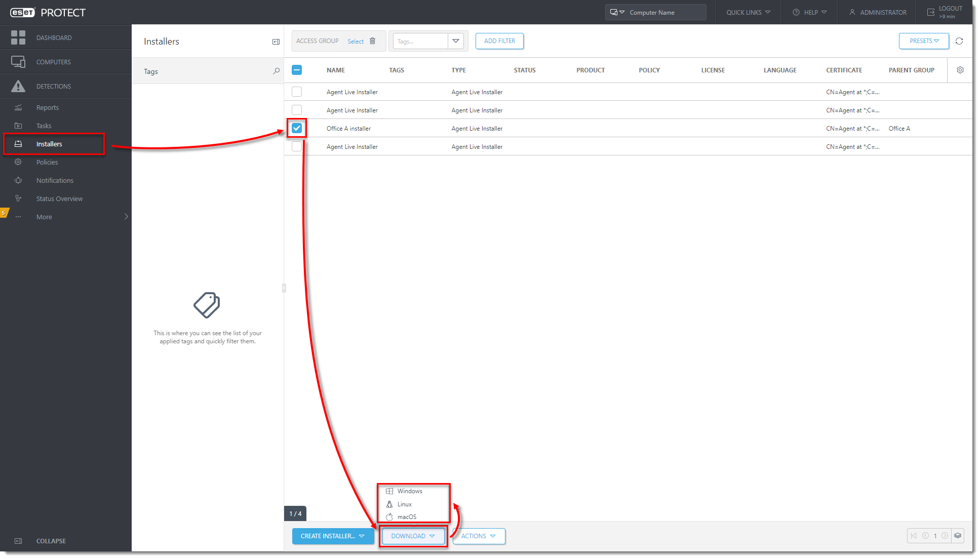Image resolution: width=980 pixels, height=559 pixels.
Task: Uncheck the Office A installer checkbox
Action: pyautogui.click(x=297, y=129)
